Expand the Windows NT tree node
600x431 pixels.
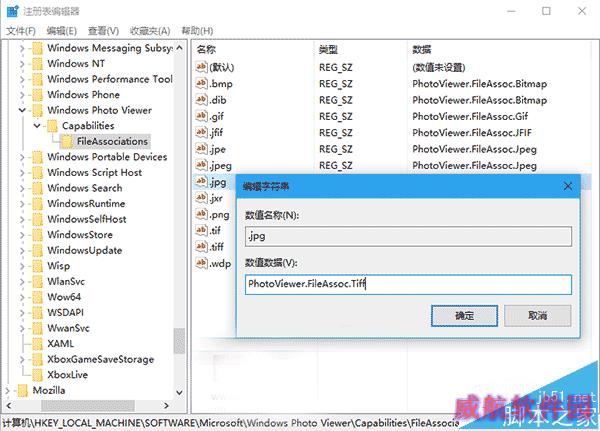click(22, 64)
